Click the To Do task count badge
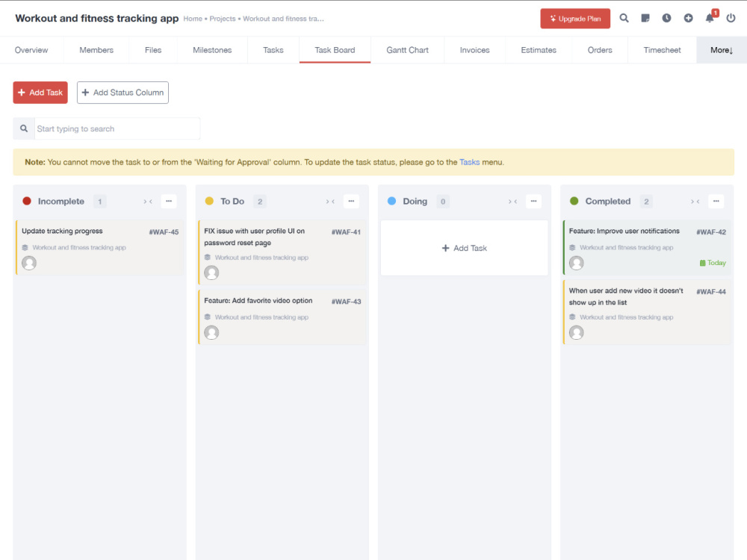Image resolution: width=747 pixels, height=560 pixels. coord(260,202)
